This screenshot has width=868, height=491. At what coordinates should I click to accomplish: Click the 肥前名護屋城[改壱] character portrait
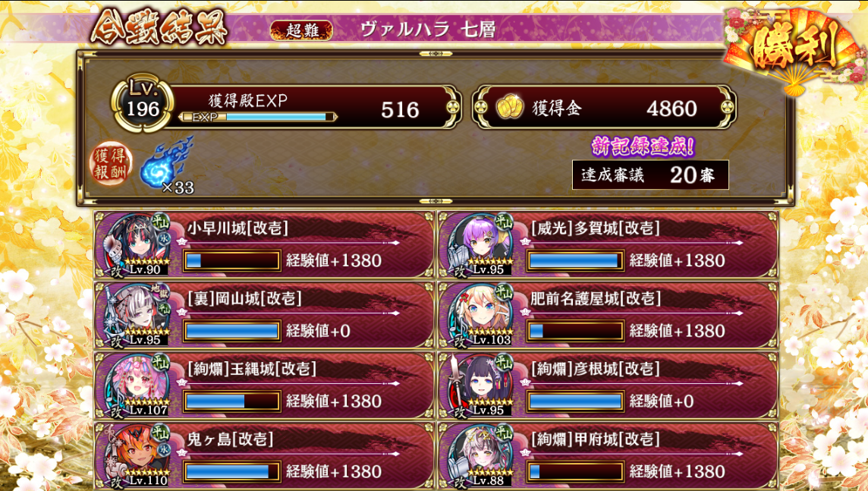483,314
